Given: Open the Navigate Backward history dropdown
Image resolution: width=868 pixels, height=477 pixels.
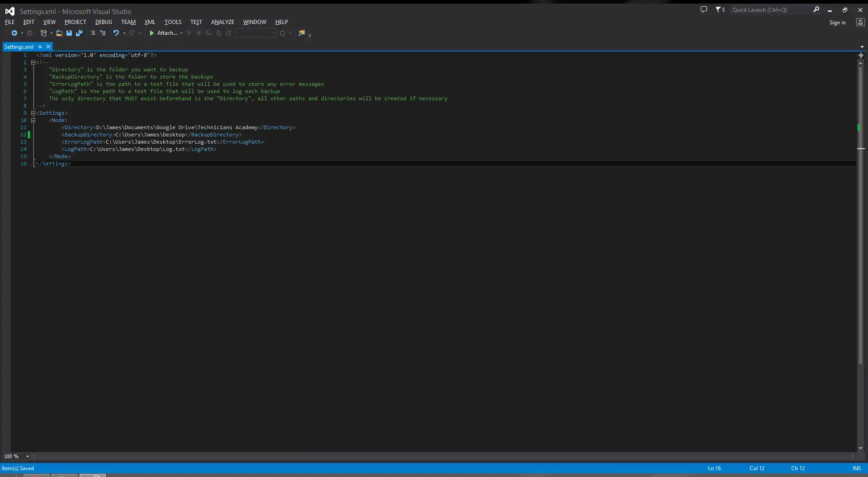Looking at the screenshot, I should pos(22,33).
